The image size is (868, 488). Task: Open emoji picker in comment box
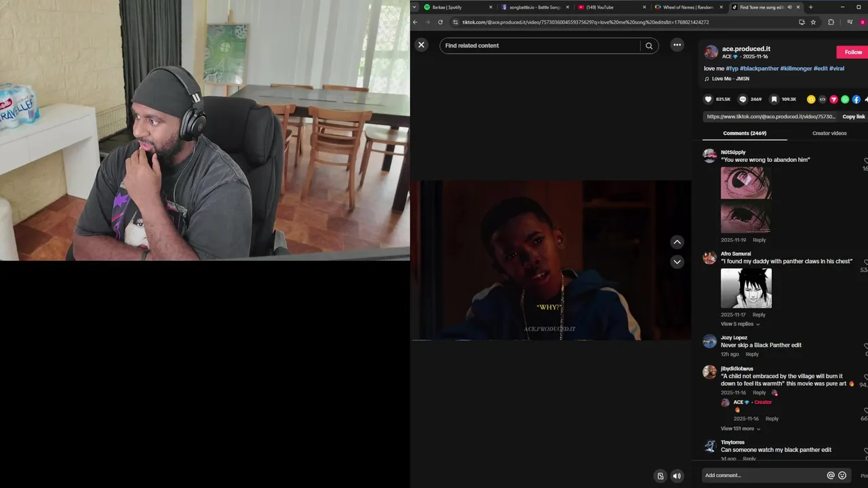pyautogui.click(x=842, y=475)
